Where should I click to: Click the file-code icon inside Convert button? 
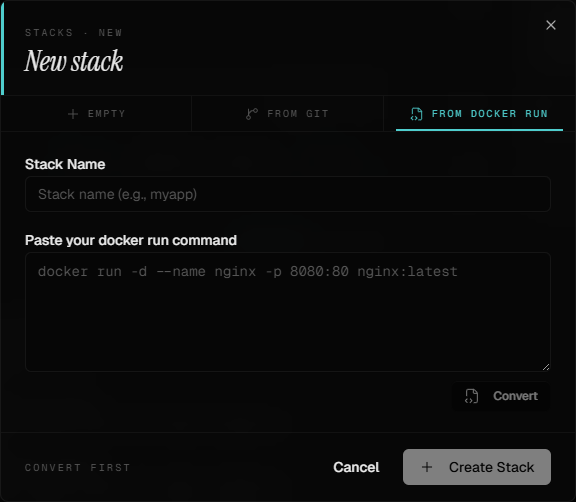point(471,396)
